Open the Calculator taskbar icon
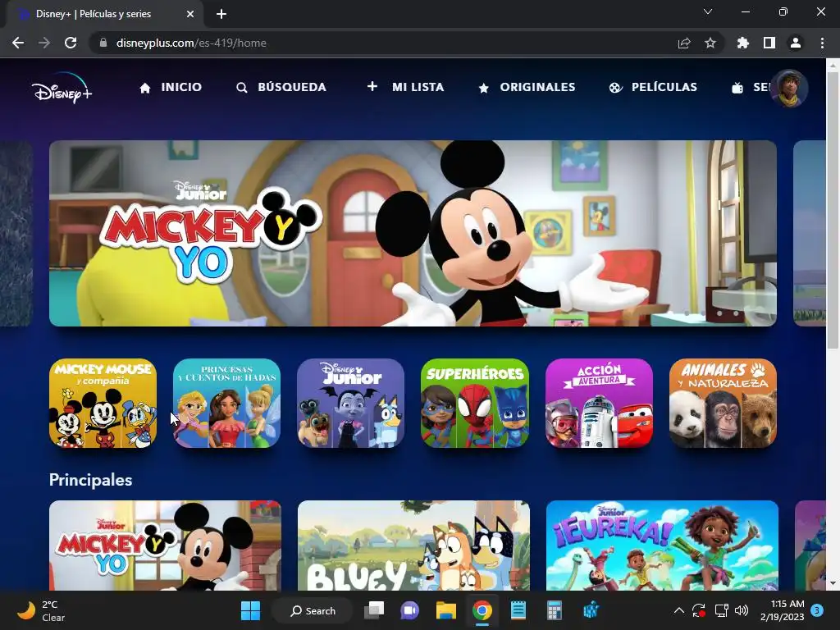 point(554,610)
